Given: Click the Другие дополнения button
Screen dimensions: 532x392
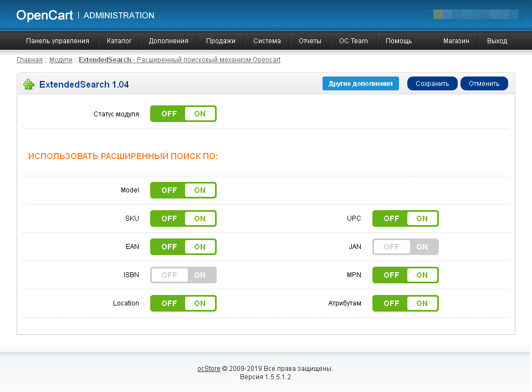Looking at the screenshot, I should pos(360,84).
